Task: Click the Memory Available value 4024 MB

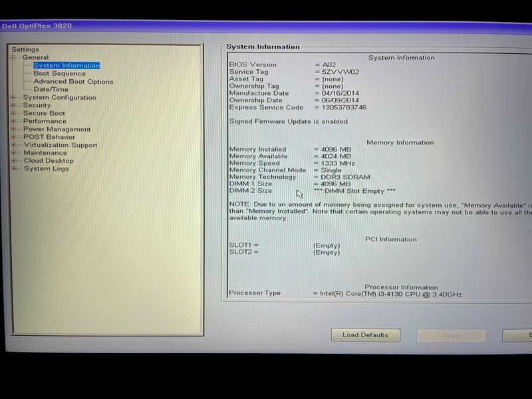Action: click(336, 156)
